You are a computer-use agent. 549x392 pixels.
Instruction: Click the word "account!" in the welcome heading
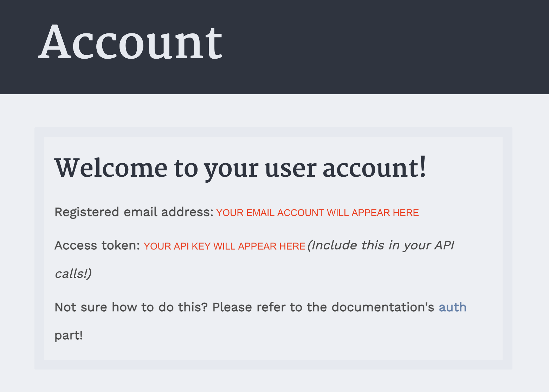(374, 168)
